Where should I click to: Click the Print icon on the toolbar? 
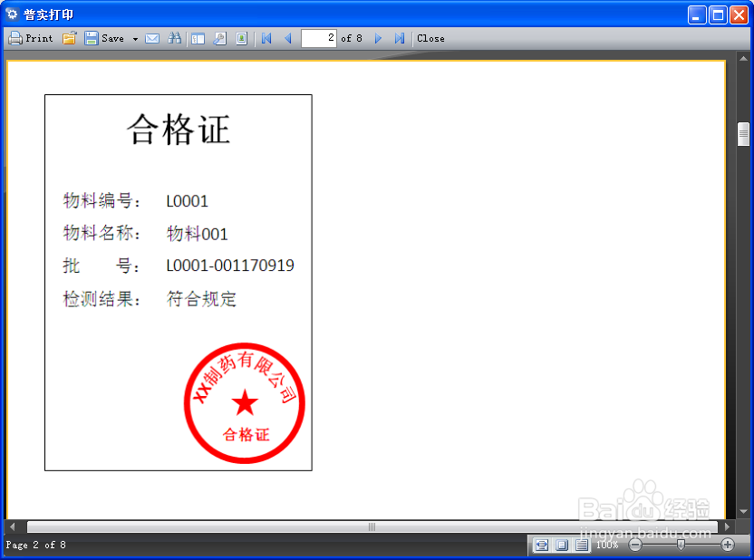(30, 38)
